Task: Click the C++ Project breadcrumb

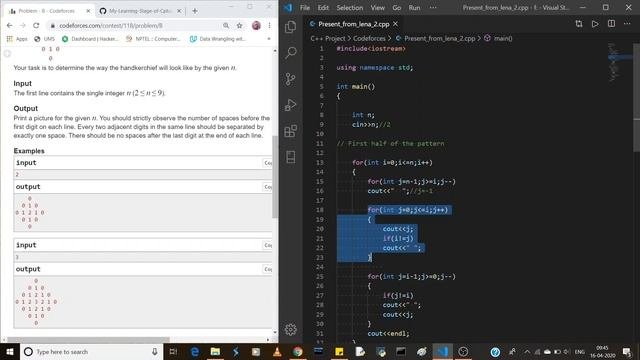Action: click(x=328, y=38)
